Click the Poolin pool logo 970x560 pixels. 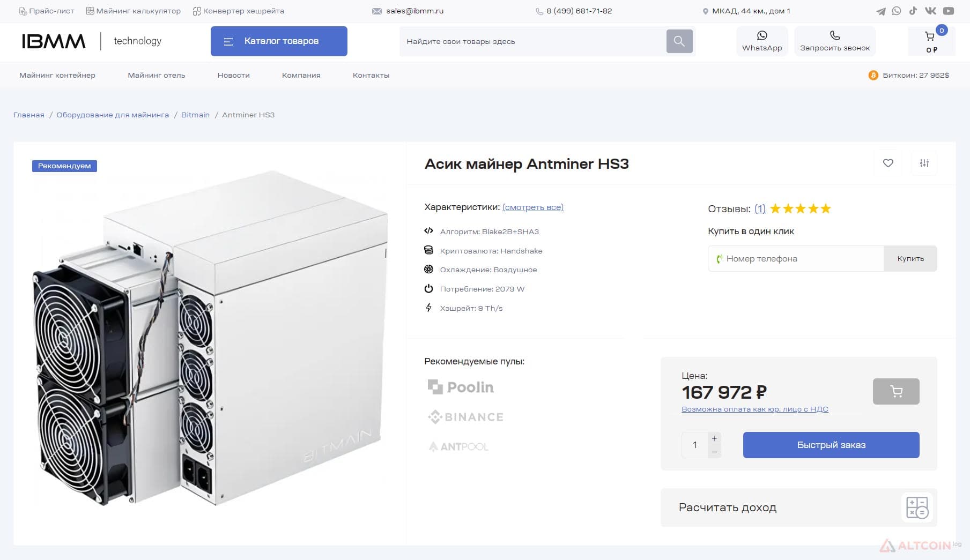461,387
